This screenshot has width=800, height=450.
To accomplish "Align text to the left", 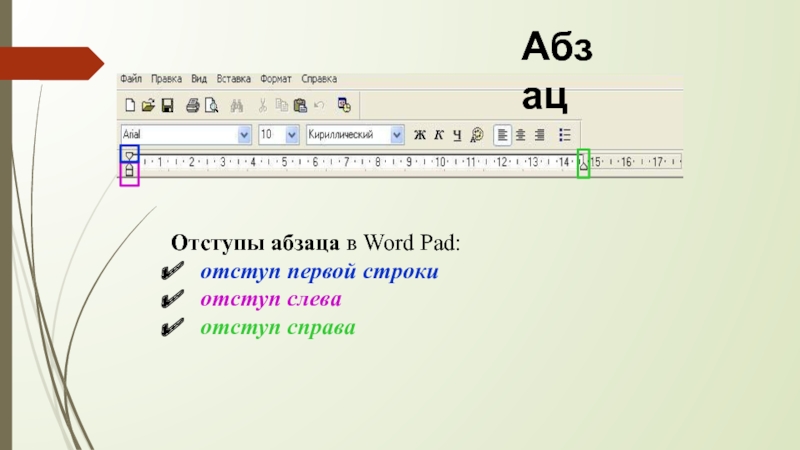I will point(503,134).
